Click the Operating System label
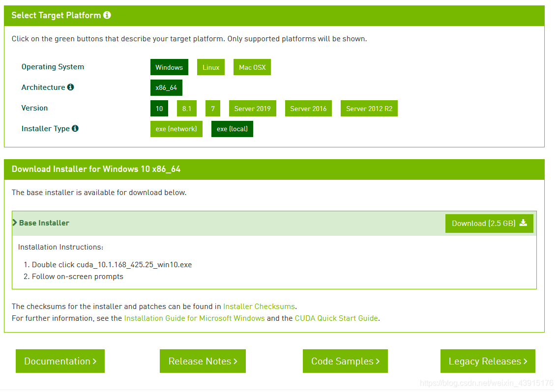This screenshot has height=392, width=558. pyautogui.click(x=53, y=67)
